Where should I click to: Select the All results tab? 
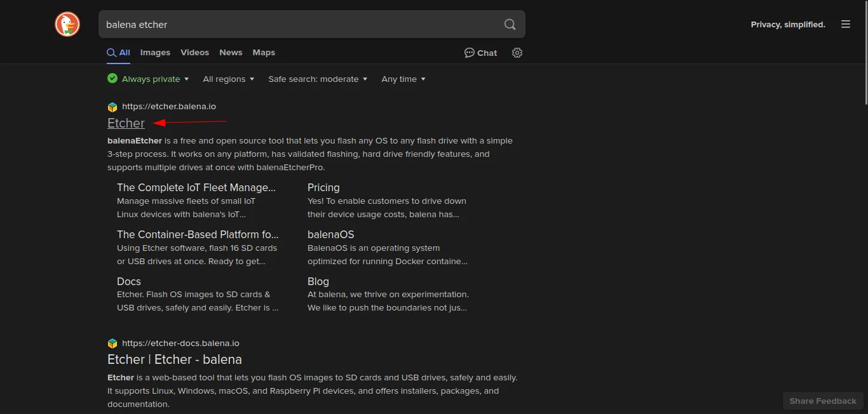[119, 53]
